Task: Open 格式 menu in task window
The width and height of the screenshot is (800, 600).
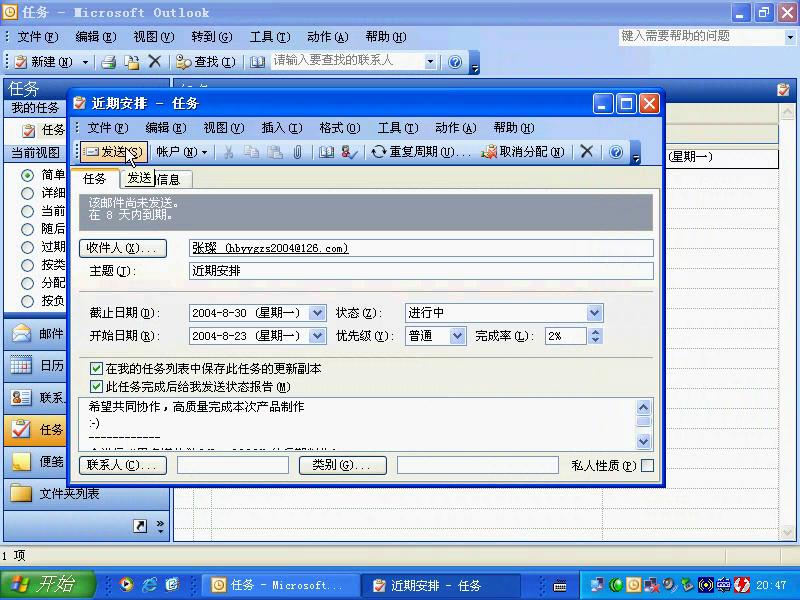Action: tap(340, 128)
